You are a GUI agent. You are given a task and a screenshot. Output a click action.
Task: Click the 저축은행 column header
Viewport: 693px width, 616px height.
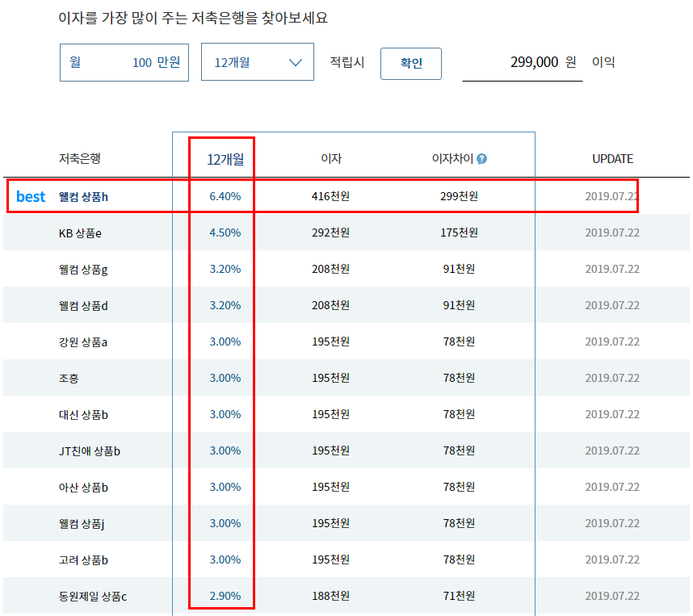(x=80, y=158)
